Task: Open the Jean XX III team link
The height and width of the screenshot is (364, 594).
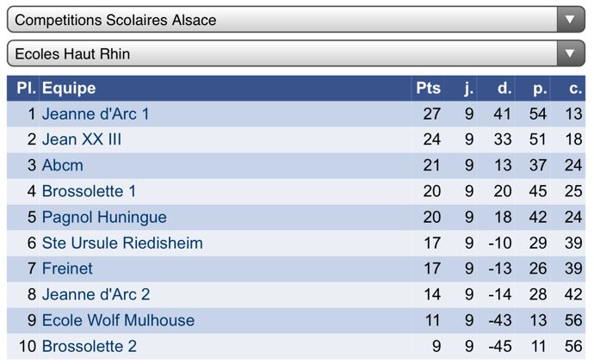Action: [x=82, y=139]
